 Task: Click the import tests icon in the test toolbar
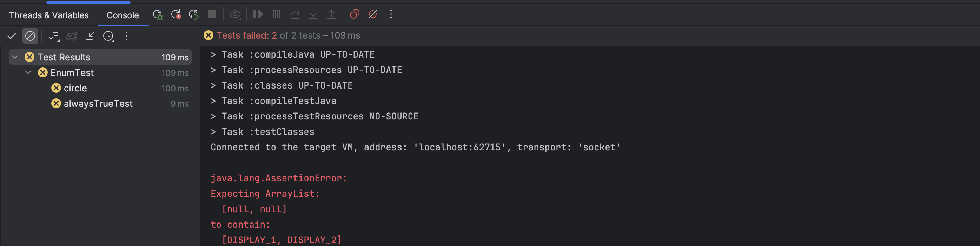point(90,36)
